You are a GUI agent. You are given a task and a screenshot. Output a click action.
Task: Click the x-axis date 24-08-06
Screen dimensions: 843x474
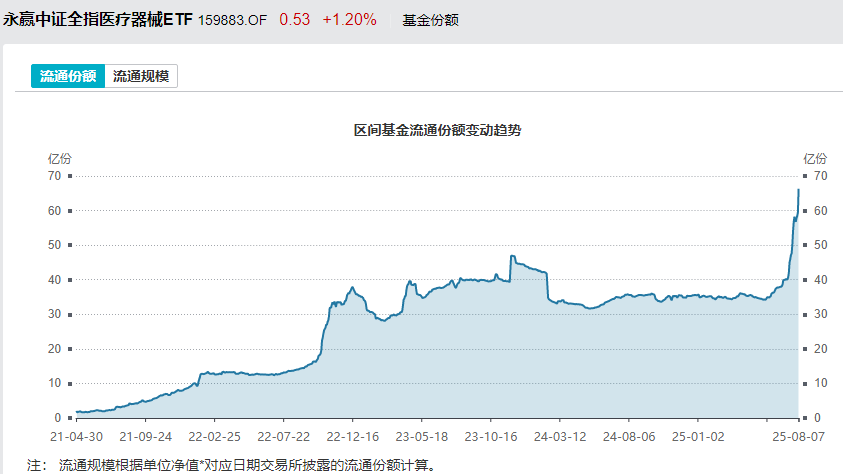pyautogui.click(x=629, y=437)
